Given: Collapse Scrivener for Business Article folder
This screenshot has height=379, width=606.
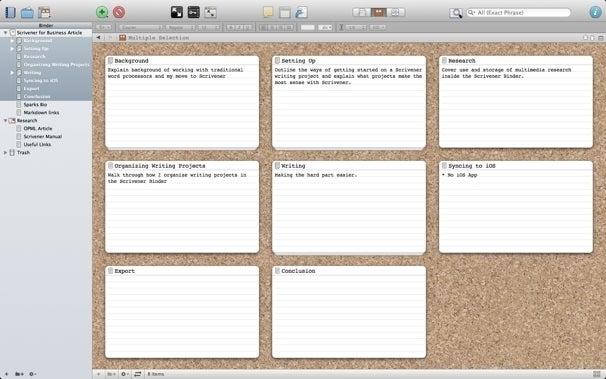Looking at the screenshot, I should (x=5, y=33).
